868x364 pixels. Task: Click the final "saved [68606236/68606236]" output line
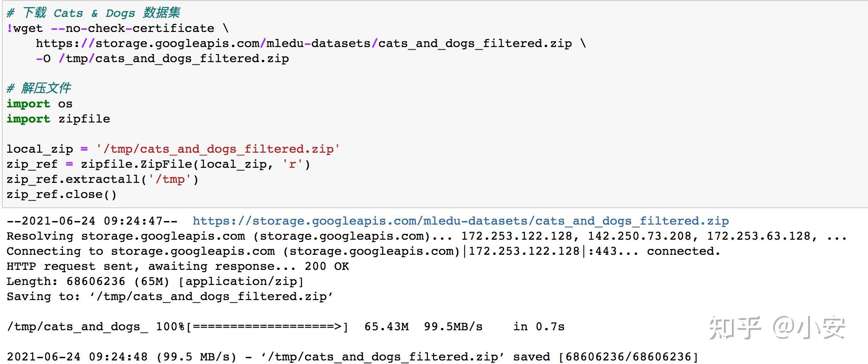coord(352,357)
